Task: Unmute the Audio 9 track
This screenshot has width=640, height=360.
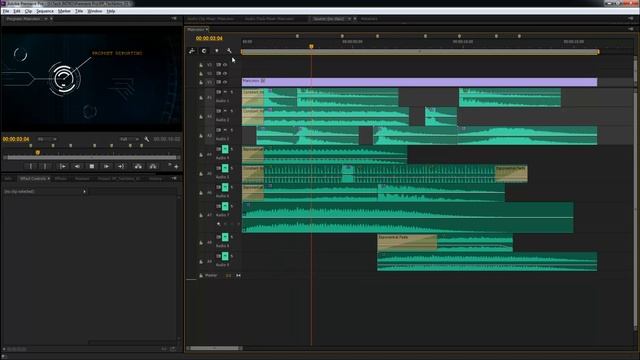Action: 225,256
